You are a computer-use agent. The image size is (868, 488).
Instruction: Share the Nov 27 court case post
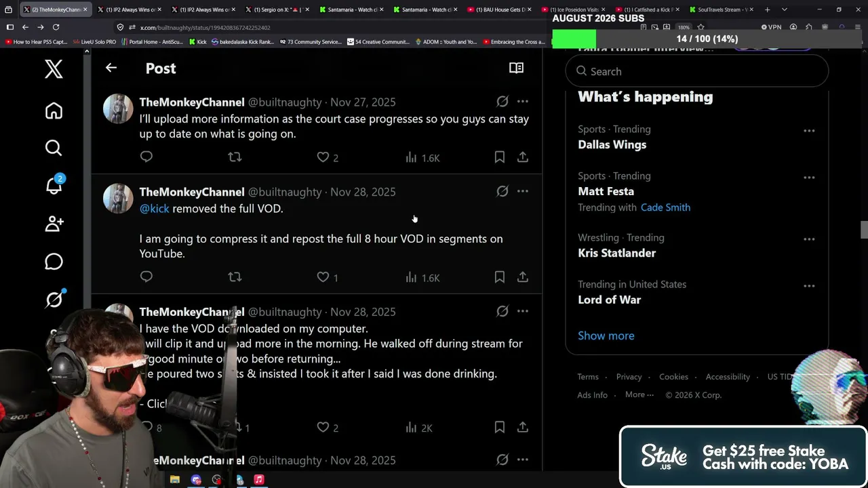(523, 157)
